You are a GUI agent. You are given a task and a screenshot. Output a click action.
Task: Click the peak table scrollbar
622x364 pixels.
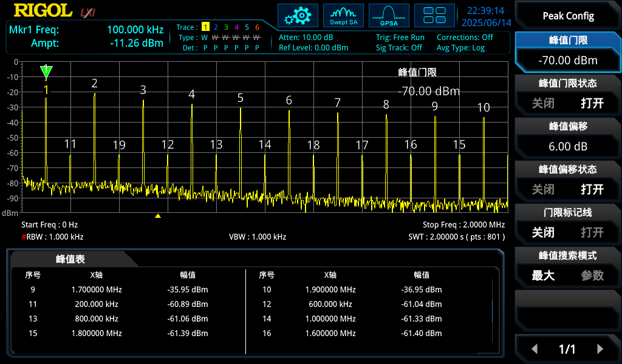pyautogui.click(x=492, y=311)
